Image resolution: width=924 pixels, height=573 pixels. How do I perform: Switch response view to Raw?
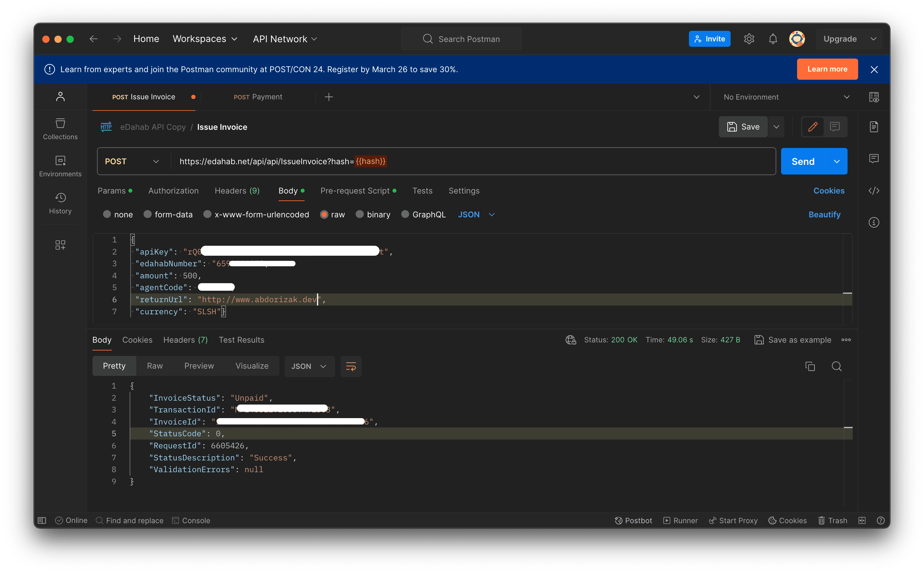point(155,366)
